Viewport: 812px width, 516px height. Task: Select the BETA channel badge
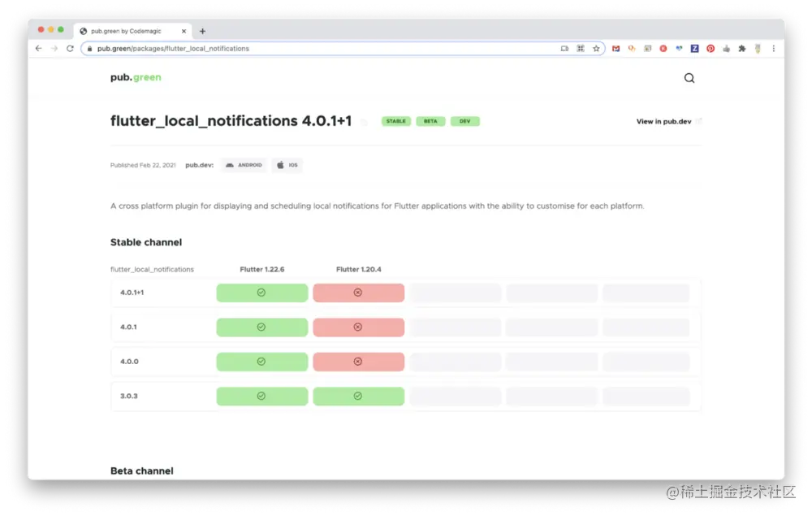tap(430, 121)
